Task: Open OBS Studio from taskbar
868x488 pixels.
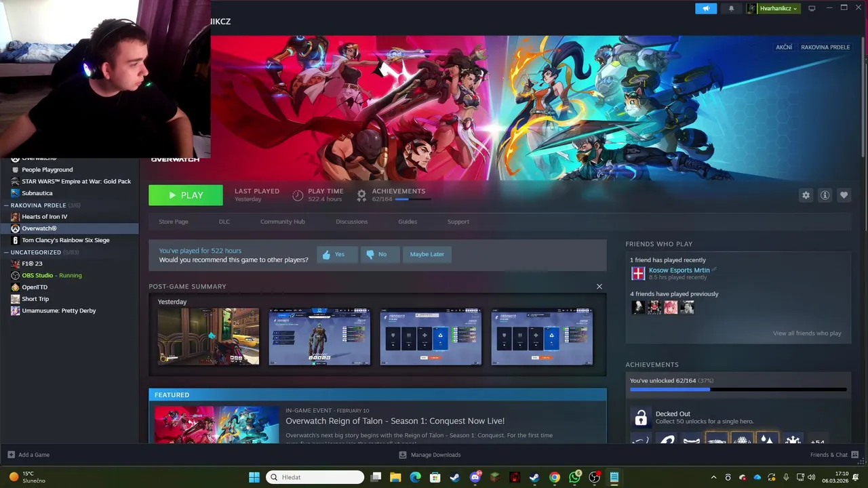Action: click(x=595, y=477)
